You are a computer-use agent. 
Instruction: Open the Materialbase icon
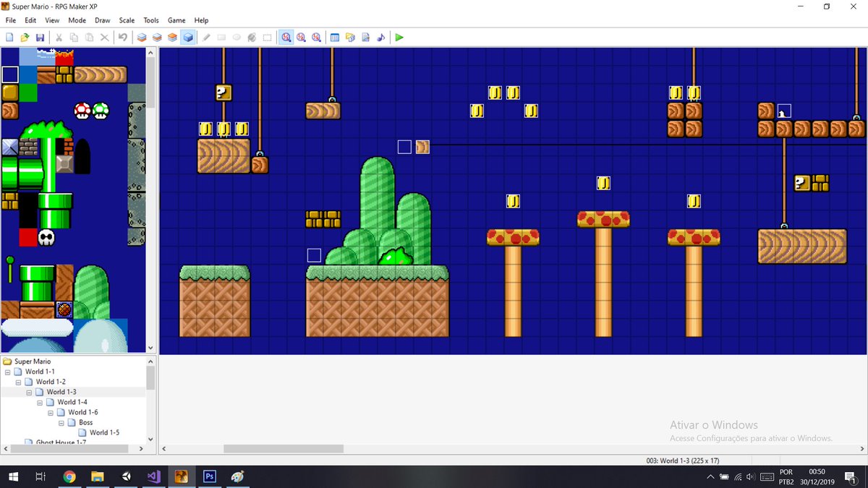coord(350,37)
